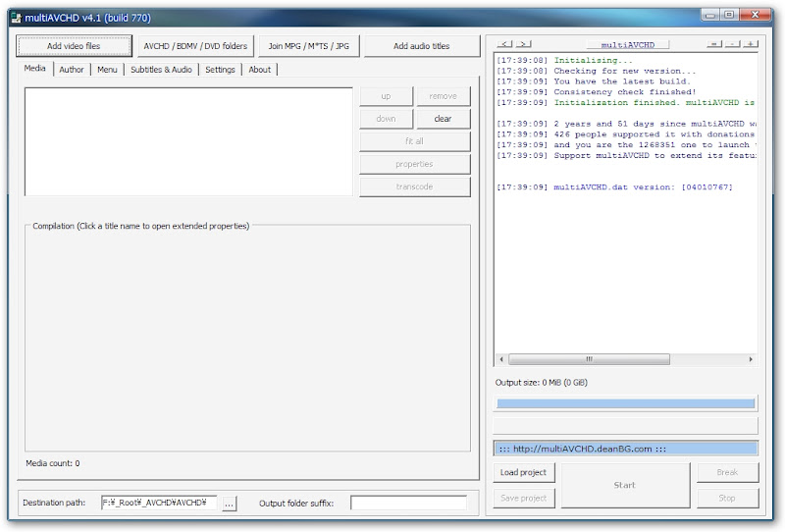Viewport: 785px width, 532px height.
Task: Click 'Checking for new version...' log line
Action: [597, 71]
